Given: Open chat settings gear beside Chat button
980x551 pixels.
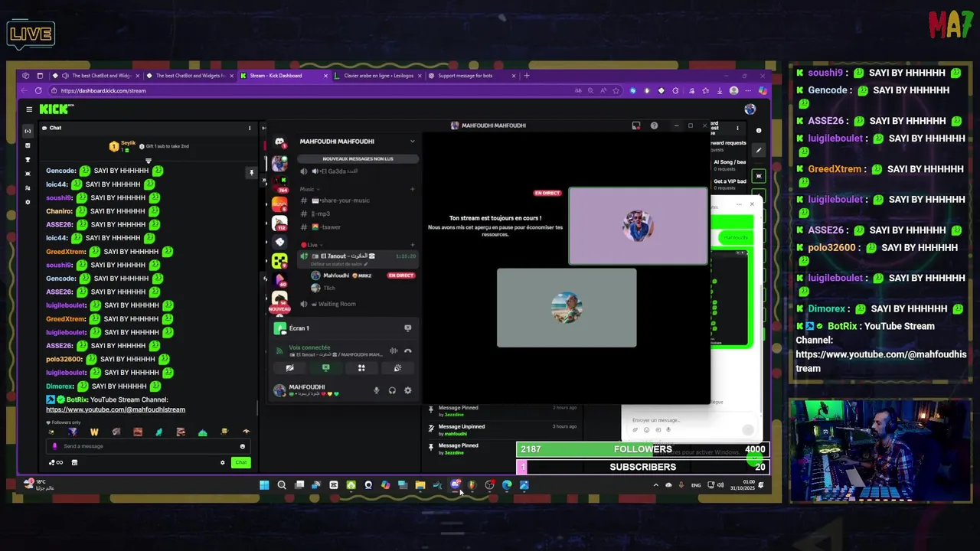Looking at the screenshot, I should (223, 462).
